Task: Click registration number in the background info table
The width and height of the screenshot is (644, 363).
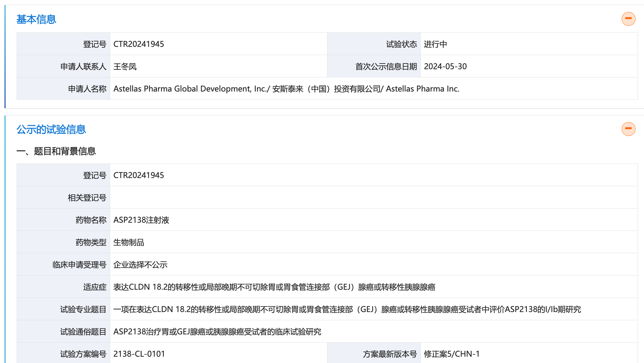Action: pyautogui.click(x=139, y=175)
